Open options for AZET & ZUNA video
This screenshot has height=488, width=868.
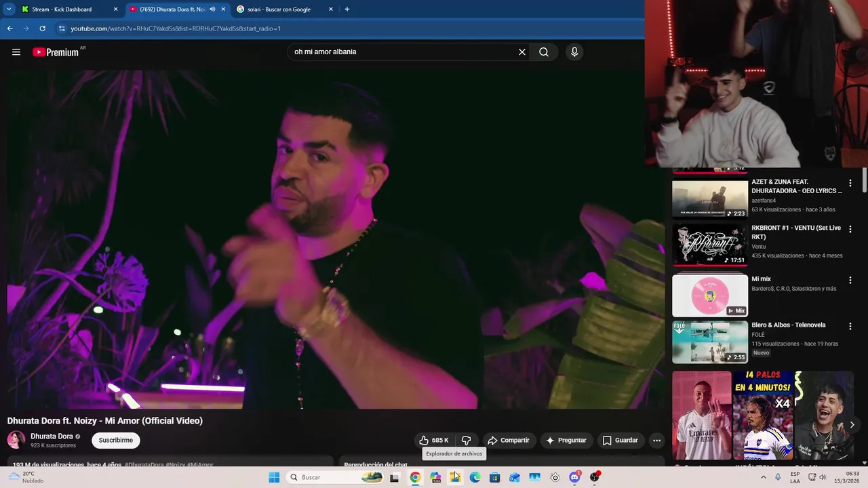point(850,183)
